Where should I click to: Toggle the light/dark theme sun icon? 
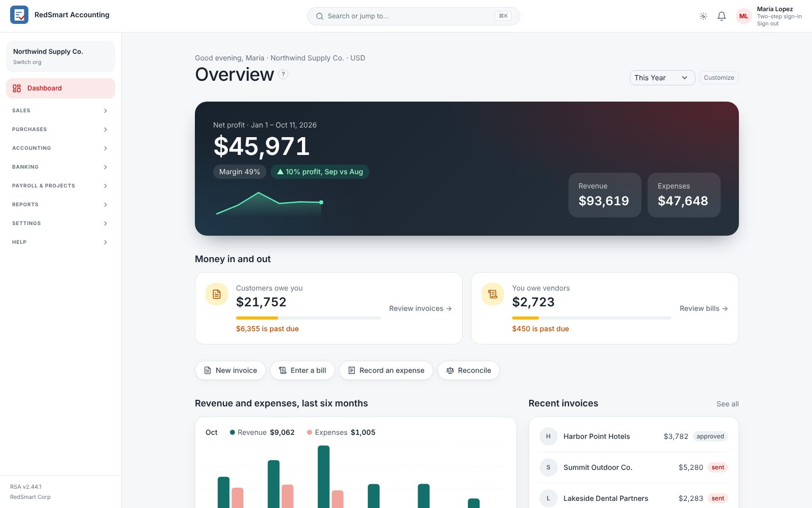pos(703,16)
